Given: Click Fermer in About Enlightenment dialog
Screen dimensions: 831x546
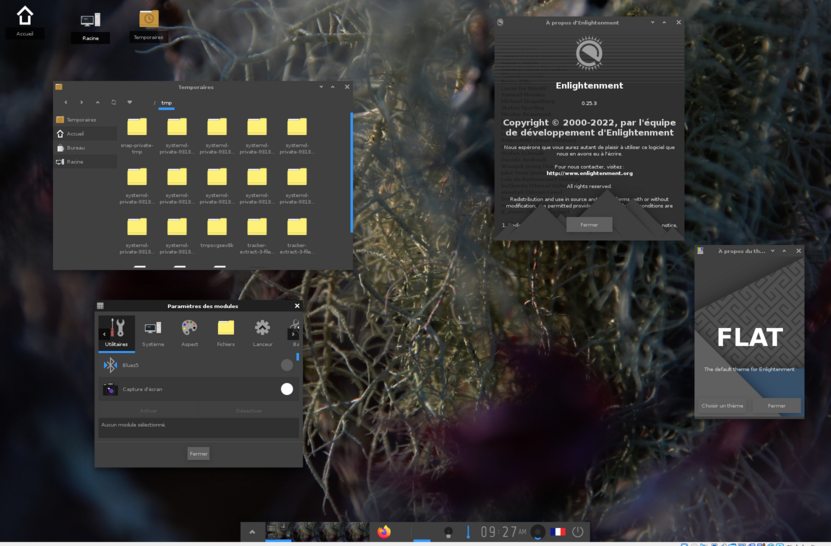Looking at the screenshot, I should 589,225.
